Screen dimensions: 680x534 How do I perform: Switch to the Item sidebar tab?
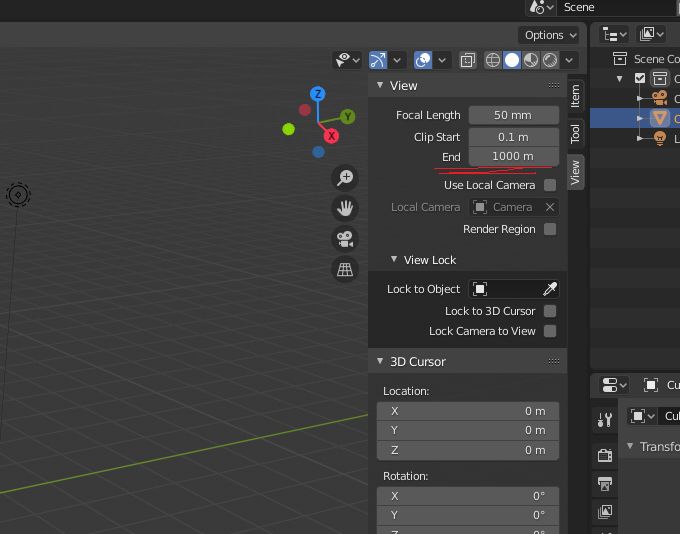pyautogui.click(x=575, y=95)
